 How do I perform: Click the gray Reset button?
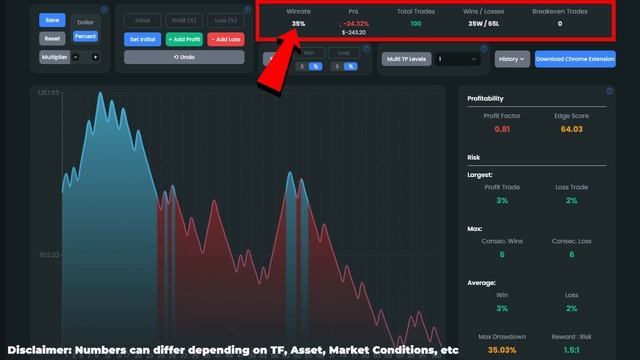click(x=52, y=39)
